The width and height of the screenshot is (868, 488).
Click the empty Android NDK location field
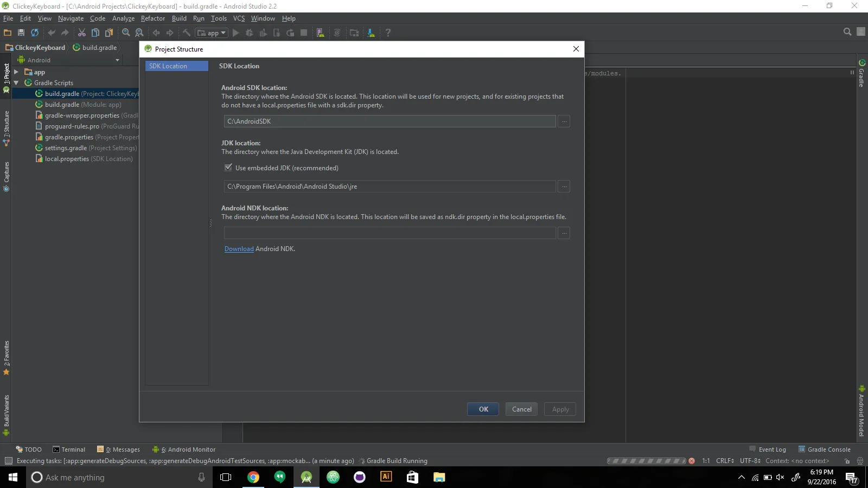point(390,233)
